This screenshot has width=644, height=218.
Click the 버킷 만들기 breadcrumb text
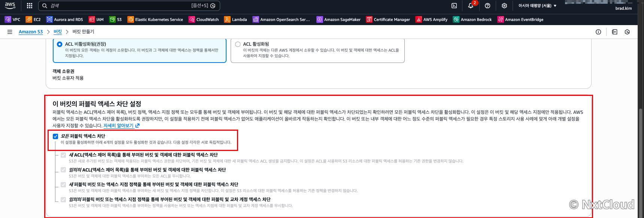click(83, 32)
